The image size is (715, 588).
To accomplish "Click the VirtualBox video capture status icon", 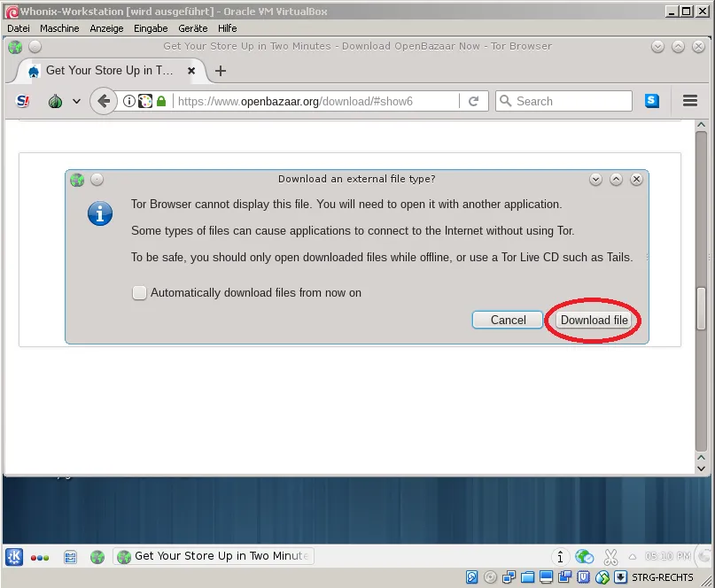I will [564, 577].
